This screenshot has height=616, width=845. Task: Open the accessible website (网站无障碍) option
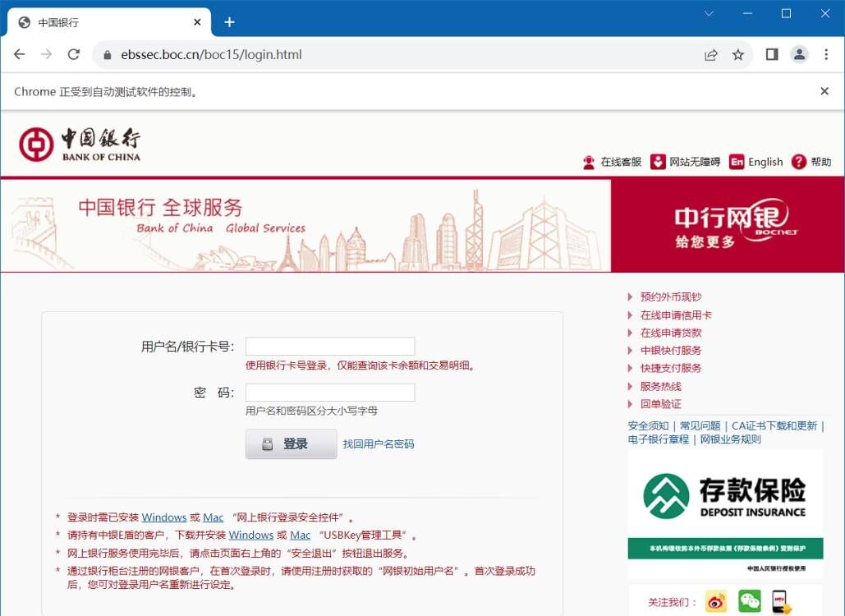coord(685,163)
